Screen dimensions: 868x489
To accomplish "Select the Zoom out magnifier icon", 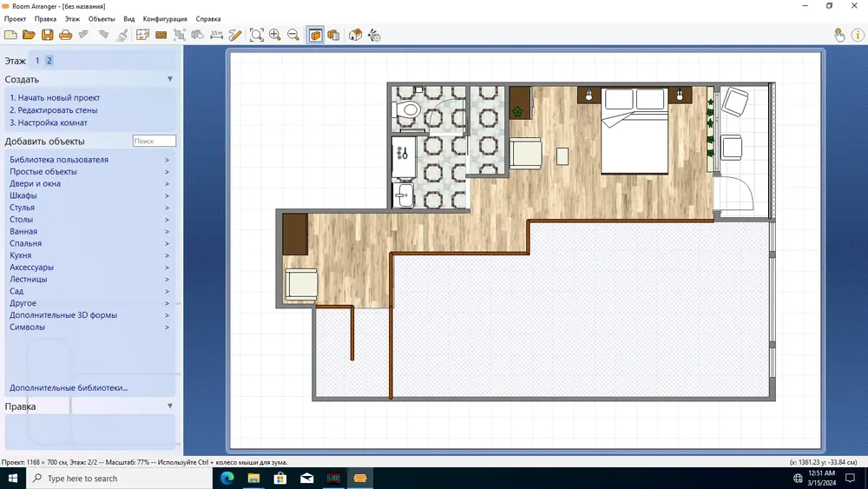I will (293, 35).
